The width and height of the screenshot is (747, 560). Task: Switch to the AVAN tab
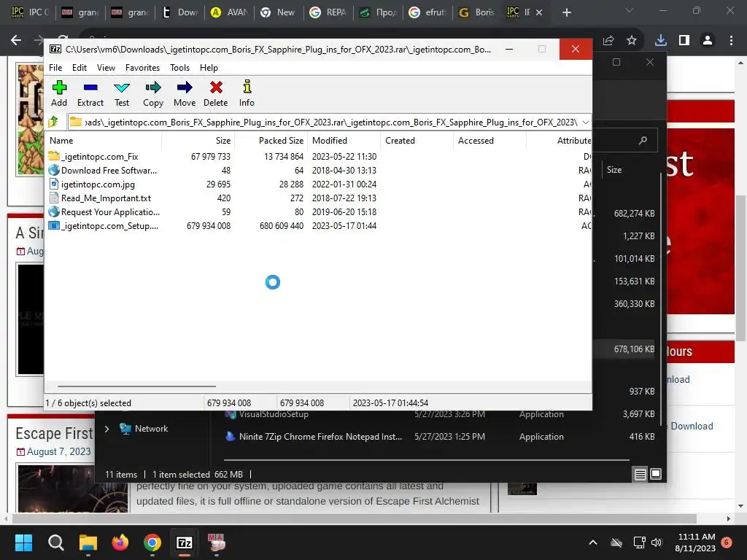230,12
